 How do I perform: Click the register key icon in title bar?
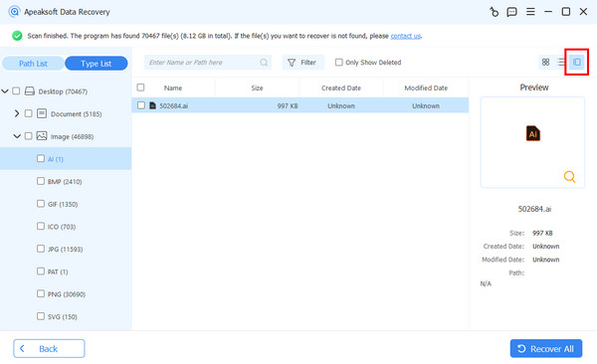[x=494, y=12]
